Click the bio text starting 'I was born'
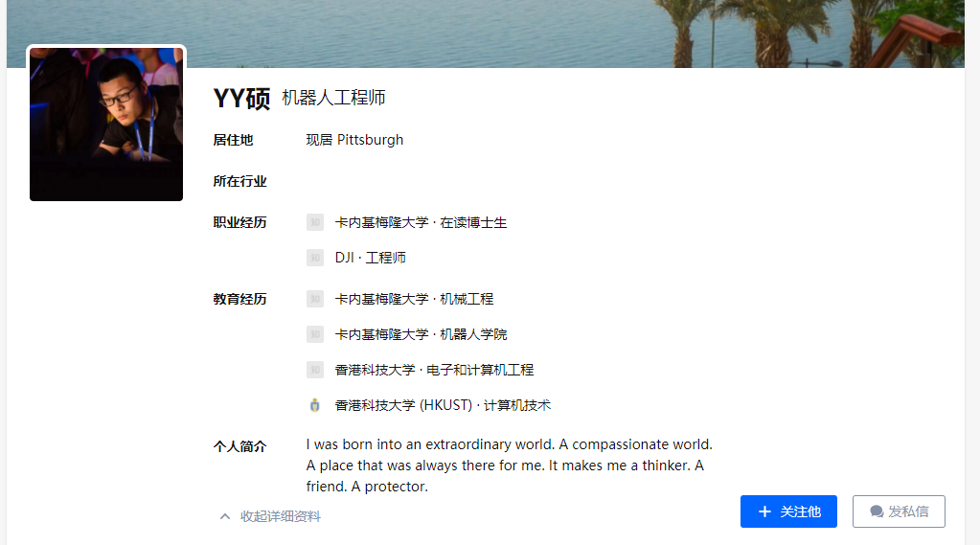Viewport: 980px width, 545px height. click(x=510, y=465)
